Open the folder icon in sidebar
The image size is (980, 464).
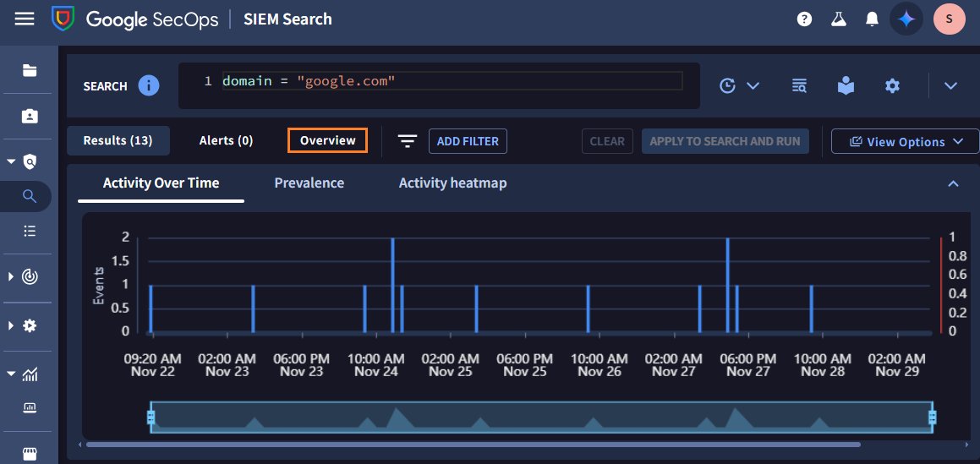[x=30, y=70]
